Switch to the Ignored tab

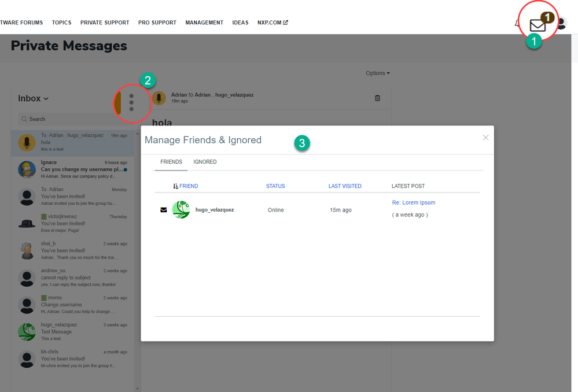(x=205, y=162)
